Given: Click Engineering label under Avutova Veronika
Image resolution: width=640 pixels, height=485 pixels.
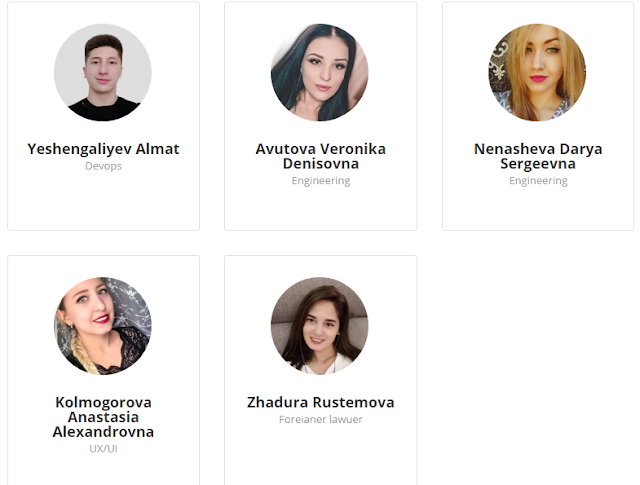Looking at the screenshot, I should (x=321, y=181).
